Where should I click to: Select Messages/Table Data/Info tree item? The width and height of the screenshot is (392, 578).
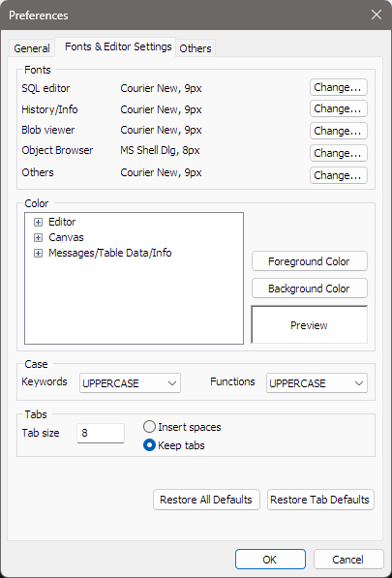[x=109, y=253]
